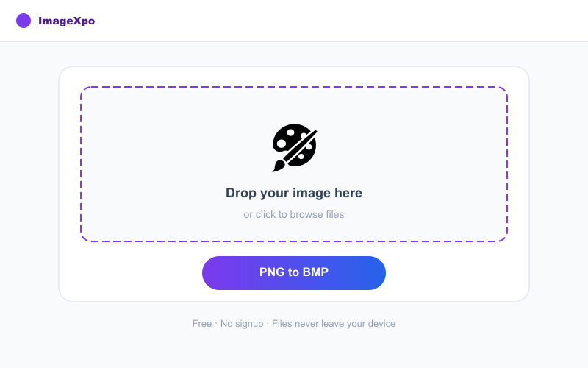Click inside the purple dashed upload box
588x368 pixels.
pos(293,164)
